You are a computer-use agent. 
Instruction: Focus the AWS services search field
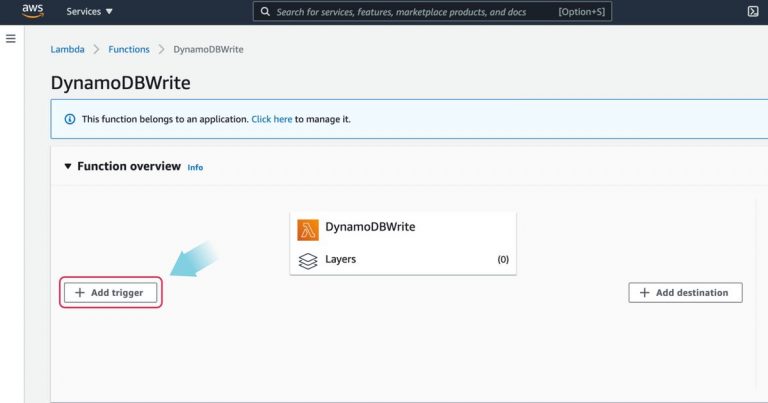[x=432, y=11]
